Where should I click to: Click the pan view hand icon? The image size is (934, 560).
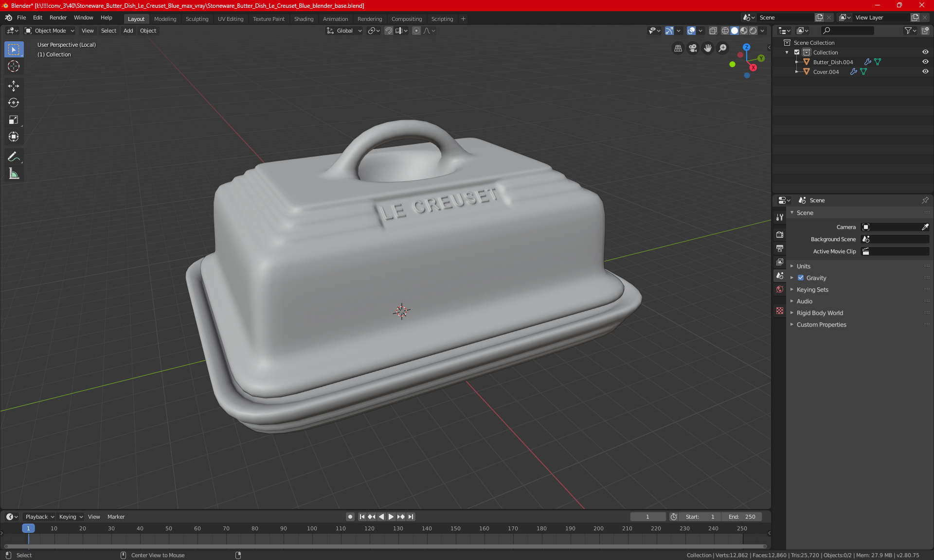click(708, 48)
